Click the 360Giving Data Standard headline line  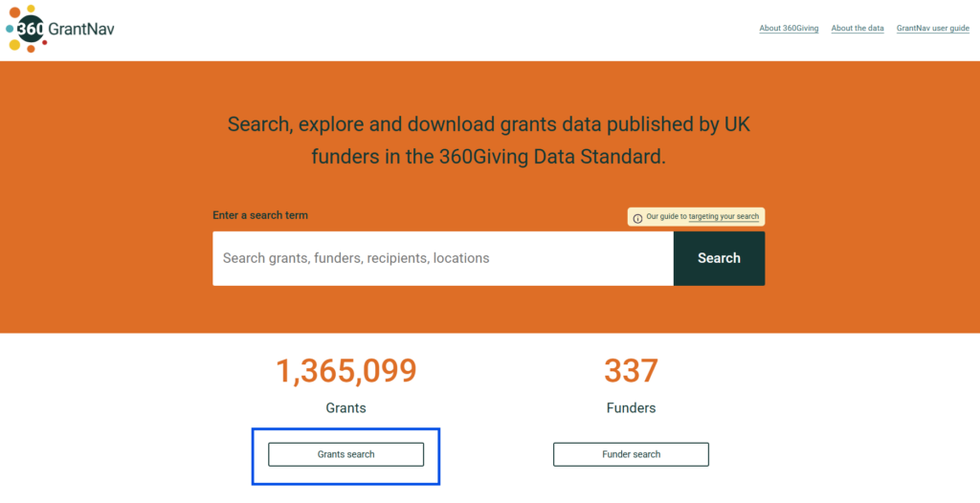click(x=488, y=157)
